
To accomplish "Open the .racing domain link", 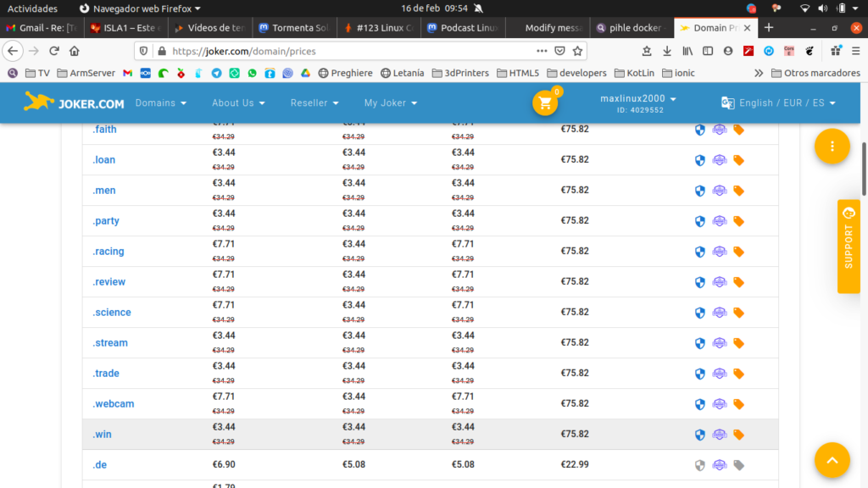I will pos(108,251).
